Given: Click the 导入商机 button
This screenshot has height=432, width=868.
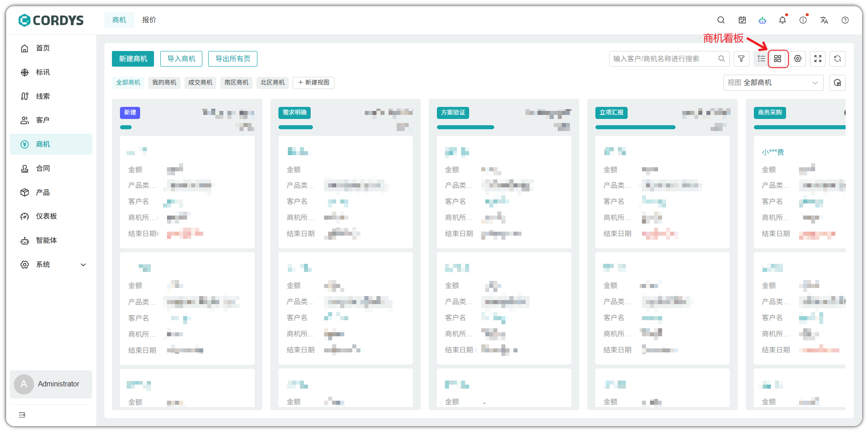Looking at the screenshot, I should [181, 59].
